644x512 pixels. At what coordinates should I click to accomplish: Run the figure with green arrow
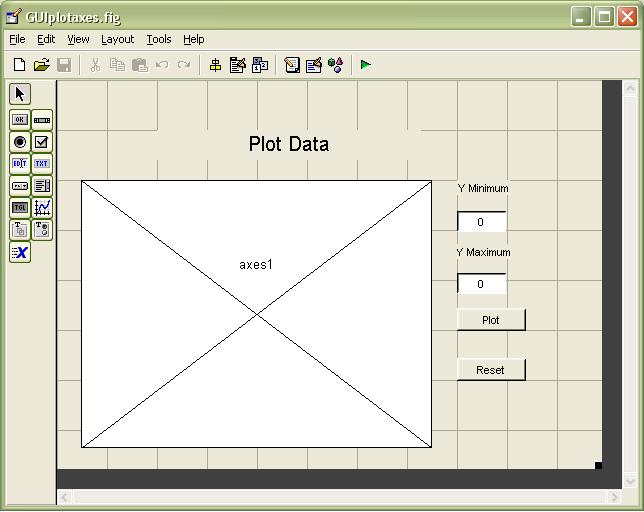[x=366, y=65]
